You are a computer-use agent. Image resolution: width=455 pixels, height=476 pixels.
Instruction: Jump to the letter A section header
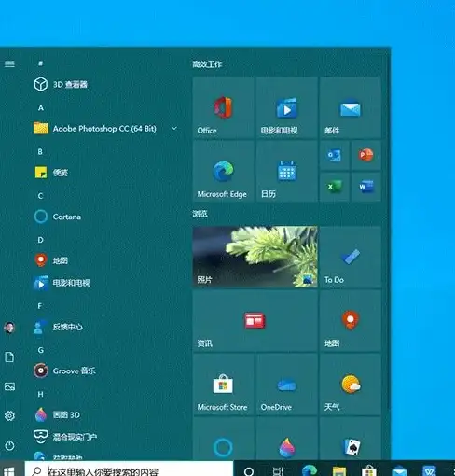pos(41,108)
